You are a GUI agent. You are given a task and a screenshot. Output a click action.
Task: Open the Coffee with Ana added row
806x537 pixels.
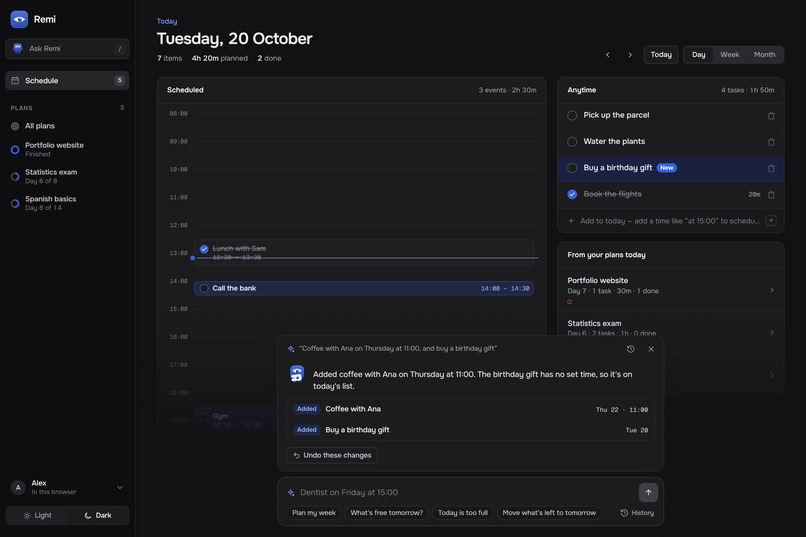(470, 409)
